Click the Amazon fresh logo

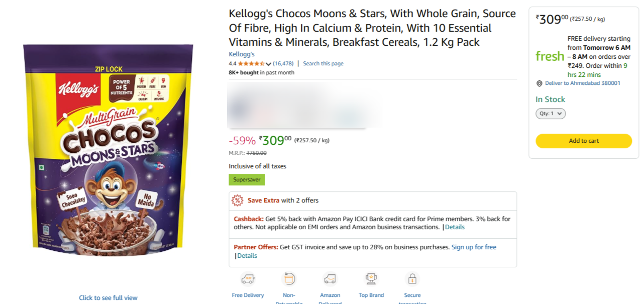click(x=550, y=56)
